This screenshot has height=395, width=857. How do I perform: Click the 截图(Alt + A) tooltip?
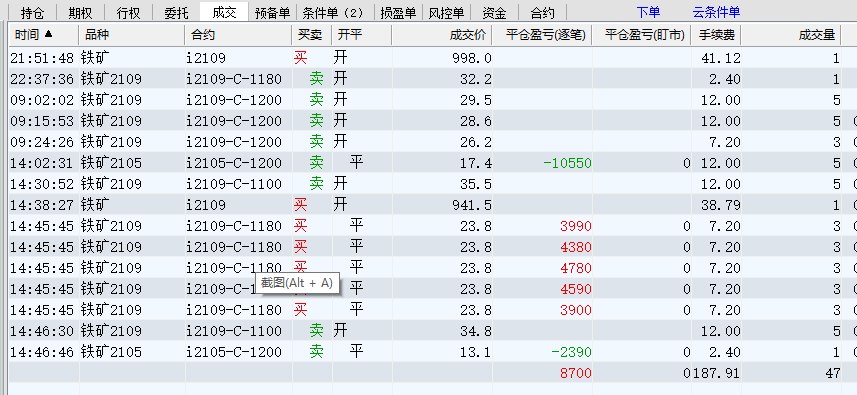click(297, 283)
